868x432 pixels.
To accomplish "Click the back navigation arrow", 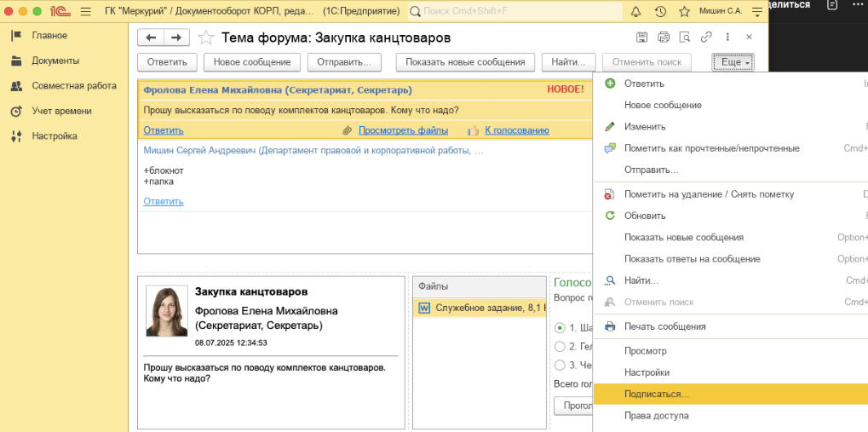I will (152, 37).
